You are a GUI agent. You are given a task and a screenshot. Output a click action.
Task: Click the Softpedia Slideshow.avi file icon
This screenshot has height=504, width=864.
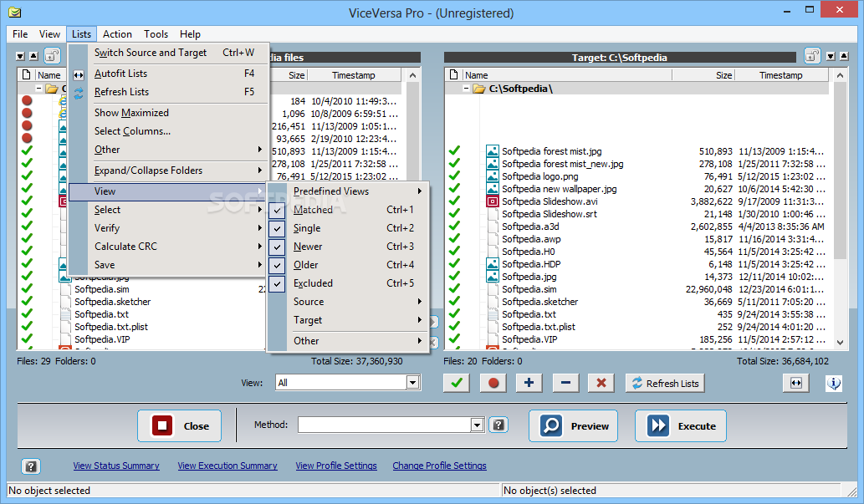[x=492, y=201]
